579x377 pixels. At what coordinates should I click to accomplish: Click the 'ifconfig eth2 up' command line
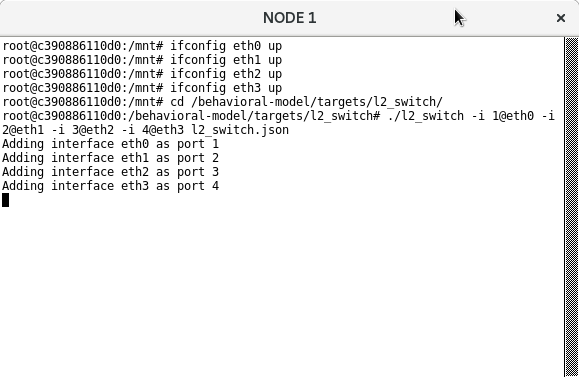pyautogui.click(x=142, y=74)
